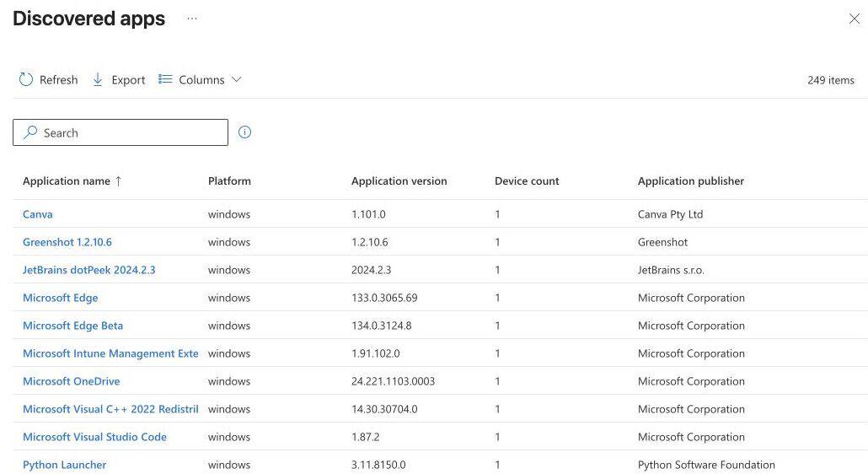Click sort arrow next to Application name
The width and height of the screenshot is (868, 474).
pyautogui.click(x=118, y=181)
